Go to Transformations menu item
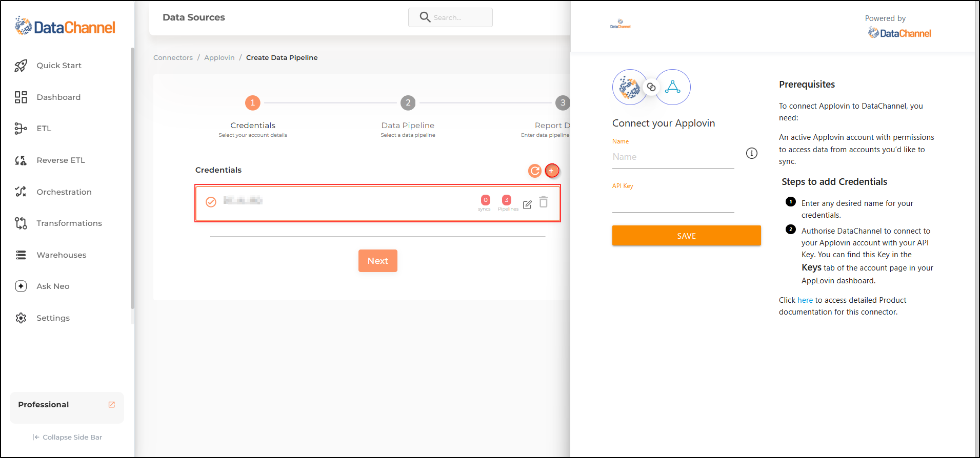Image resolution: width=980 pixels, height=458 pixels. pos(69,223)
